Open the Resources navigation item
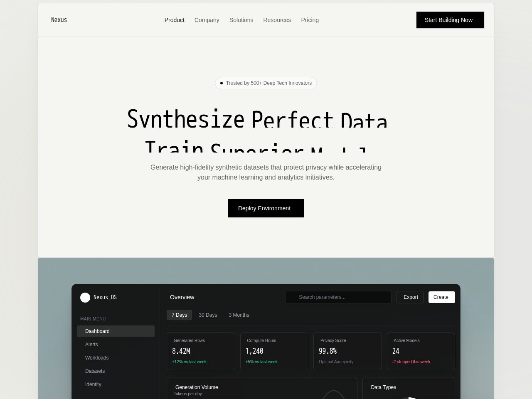532x399 pixels. (277, 20)
